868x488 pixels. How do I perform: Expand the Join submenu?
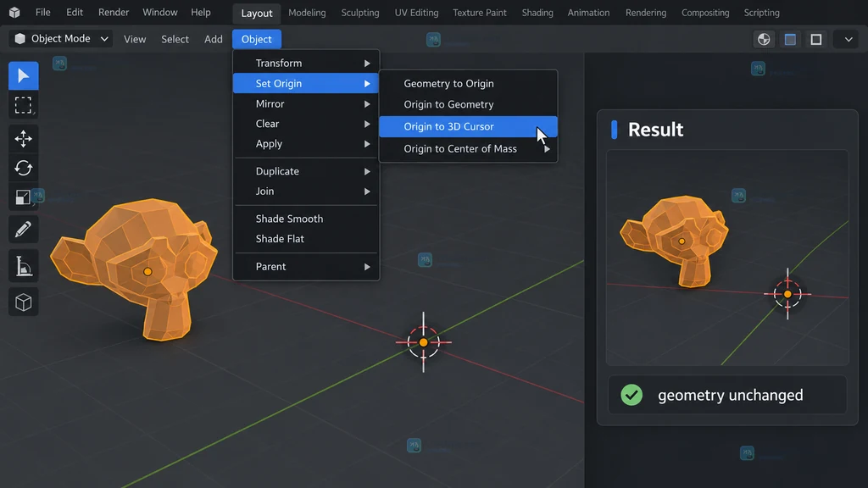point(306,191)
